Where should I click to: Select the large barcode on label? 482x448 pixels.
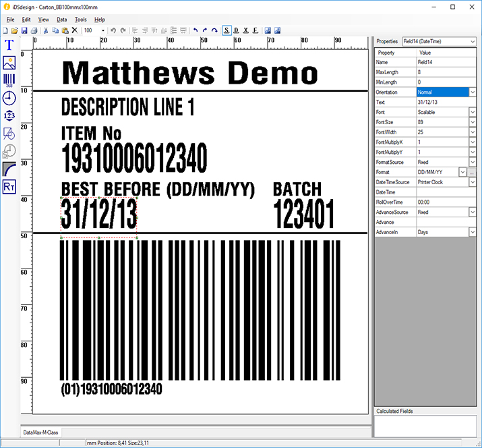pyautogui.click(x=200, y=310)
